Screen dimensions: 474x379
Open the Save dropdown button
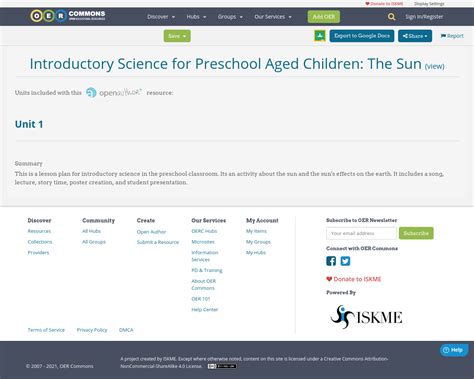pyautogui.click(x=177, y=36)
